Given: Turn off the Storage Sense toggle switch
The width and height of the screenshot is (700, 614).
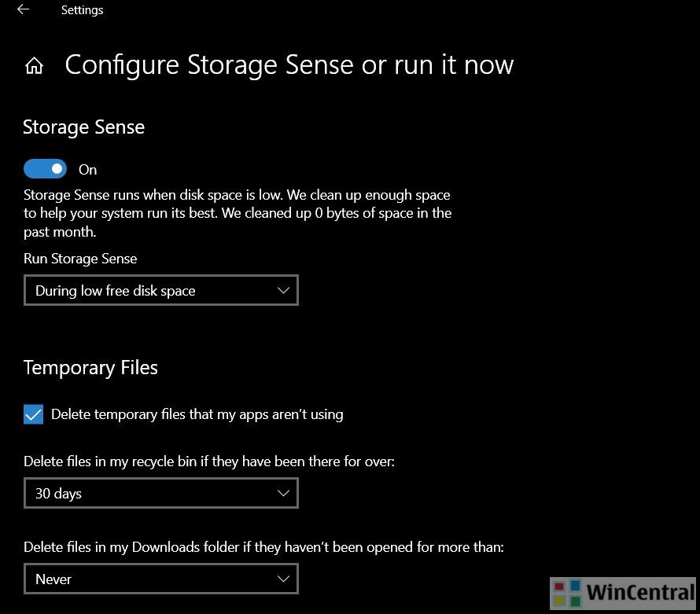Looking at the screenshot, I should (45, 169).
